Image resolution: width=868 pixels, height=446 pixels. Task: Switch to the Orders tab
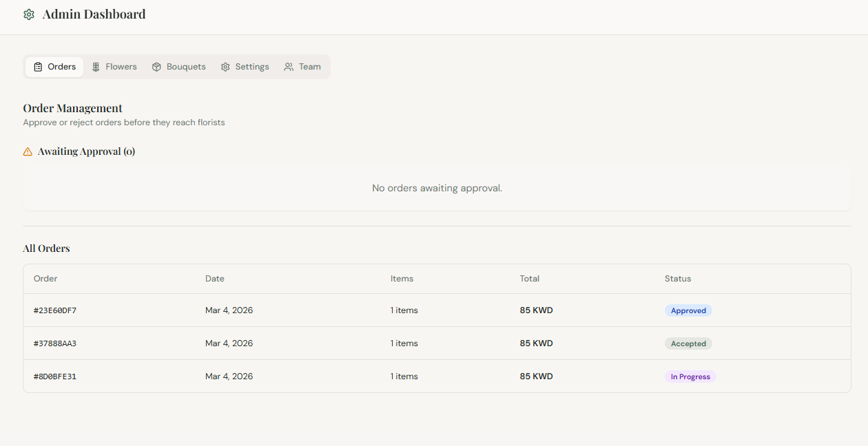tap(54, 67)
